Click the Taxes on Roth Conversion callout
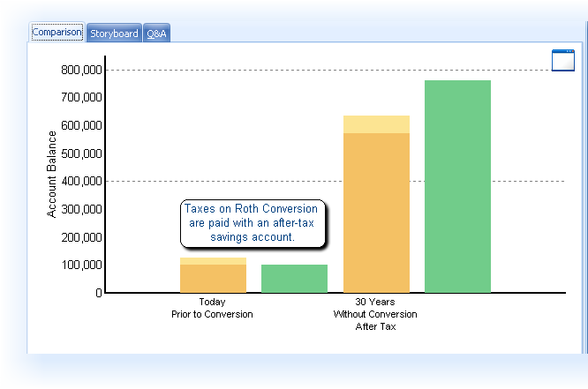 253,223
